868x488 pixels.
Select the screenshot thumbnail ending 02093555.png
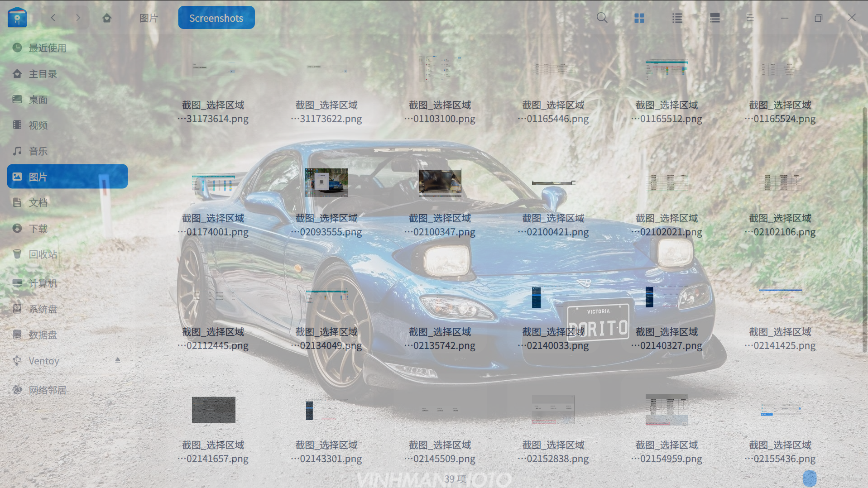click(326, 182)
